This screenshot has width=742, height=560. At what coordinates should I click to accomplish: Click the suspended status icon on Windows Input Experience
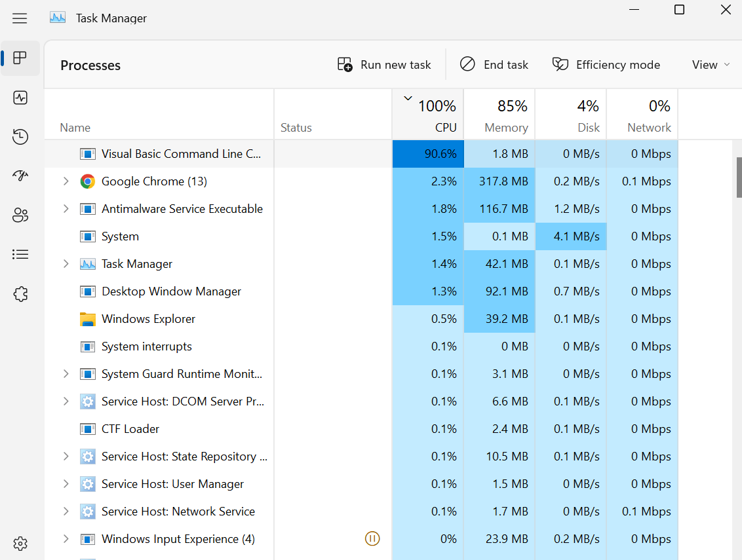pyautogui.click(x=372, y=538)
